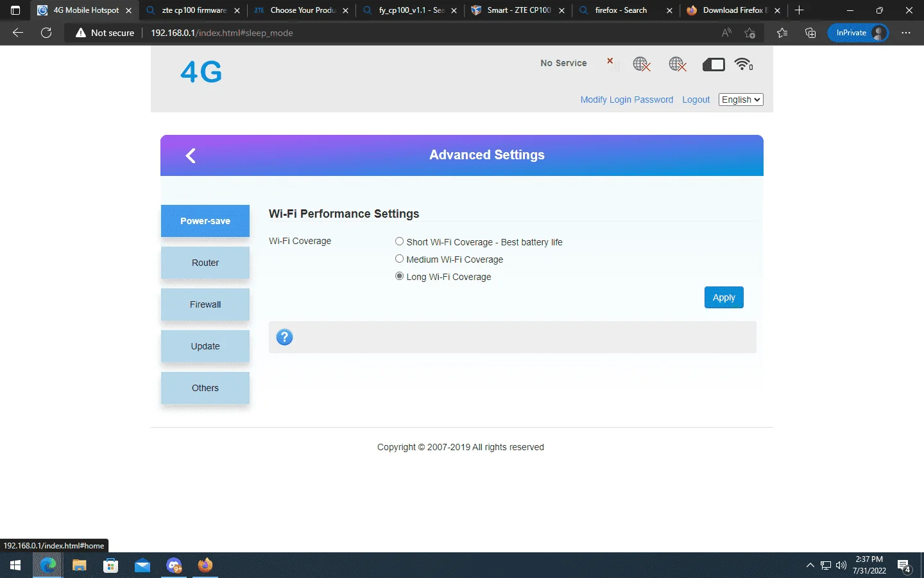This screenshot has height=578, width=924.
Task: Open File Explorer from taskbar
Action: (x=80, y=565)
